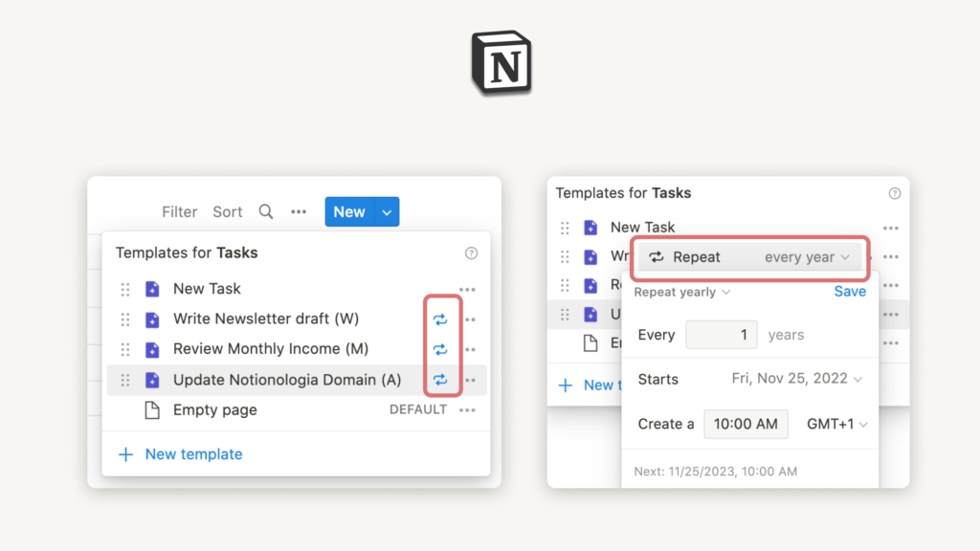Viewport: 980px width, 551px height.
Task: Select the New Task template in left panel
Action: (x=207, y=289)
